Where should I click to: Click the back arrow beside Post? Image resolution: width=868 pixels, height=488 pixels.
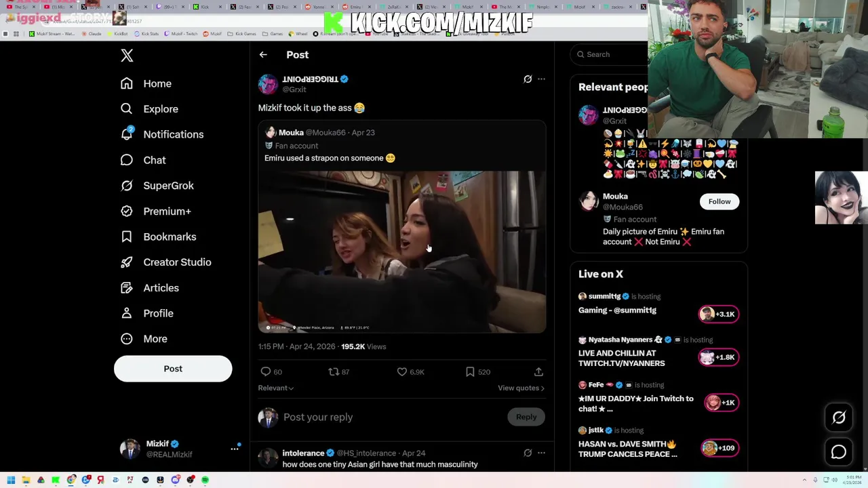coord(263,55)
